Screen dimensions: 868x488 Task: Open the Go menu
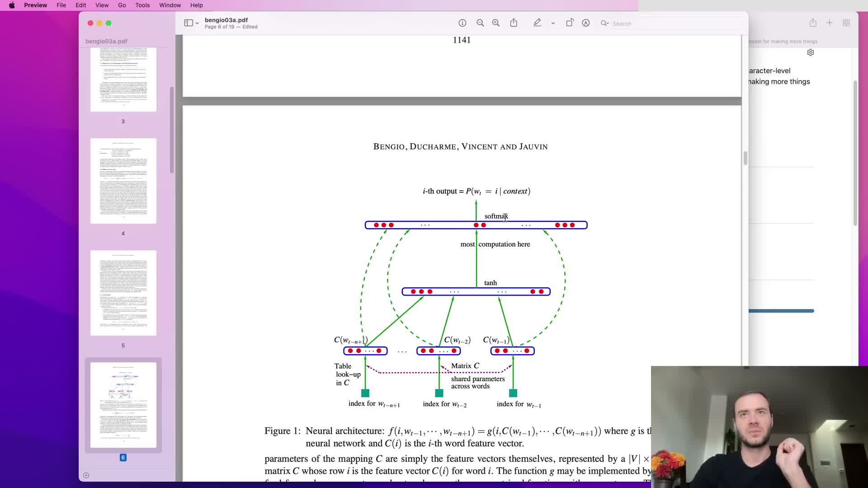pos(122,5)
